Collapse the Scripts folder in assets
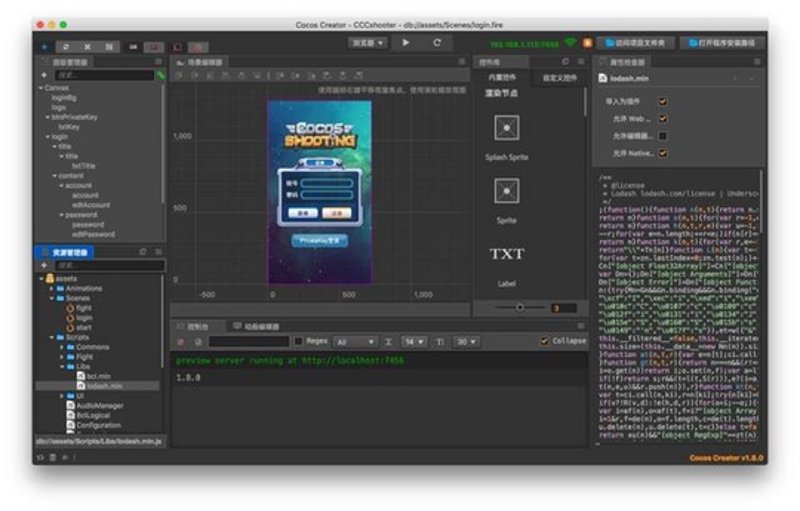The width and height of the screenshot is (800, 511). (52, 337)
